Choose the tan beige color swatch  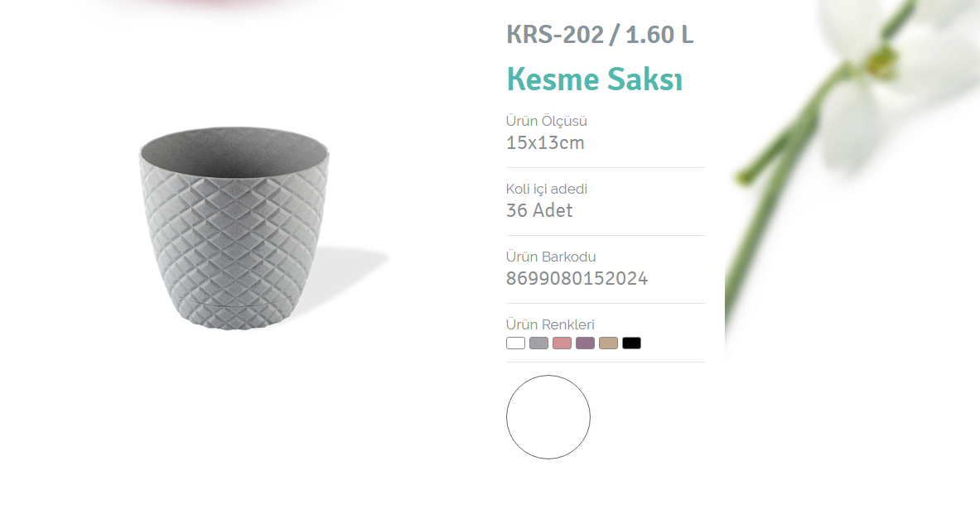(608, 343)
